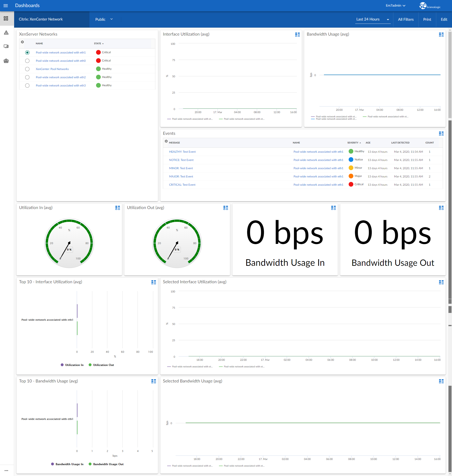Viewport: 452px width, 476px height.
Task: Toggle Bandwidth Usage In legend series
Action: pos(67,464)
